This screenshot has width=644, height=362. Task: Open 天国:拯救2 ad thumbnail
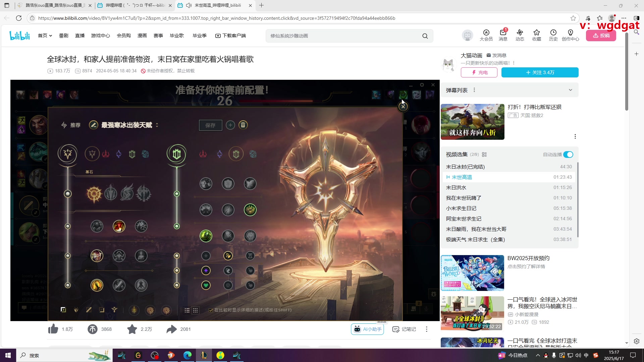[472, 122]
